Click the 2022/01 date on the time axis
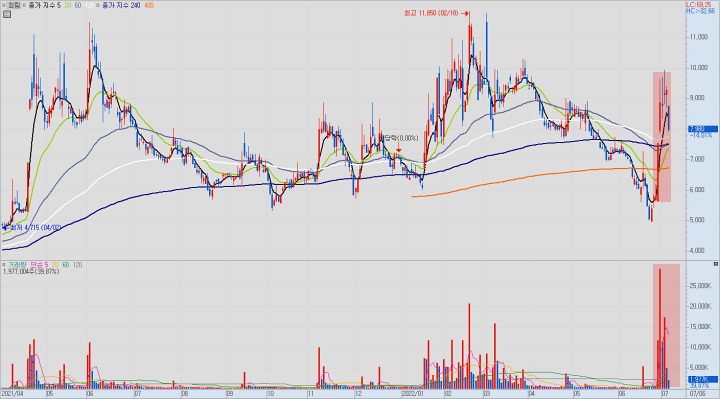The width and height of the screenshot is (720, 399). [412, 394]
